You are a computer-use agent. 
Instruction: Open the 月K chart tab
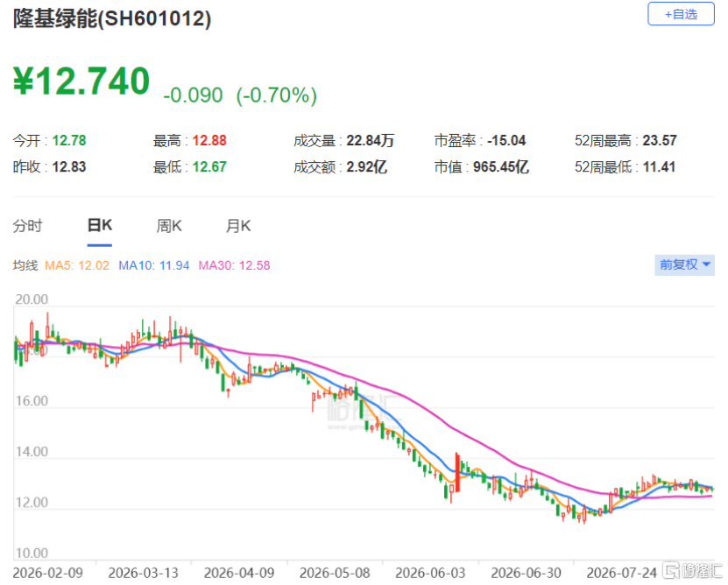[238, 226]
